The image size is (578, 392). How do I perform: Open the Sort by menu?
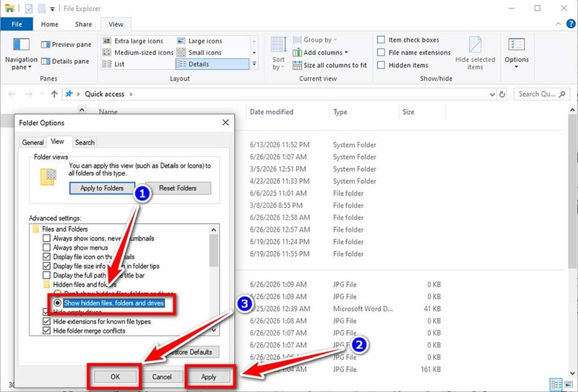point(278,53)
